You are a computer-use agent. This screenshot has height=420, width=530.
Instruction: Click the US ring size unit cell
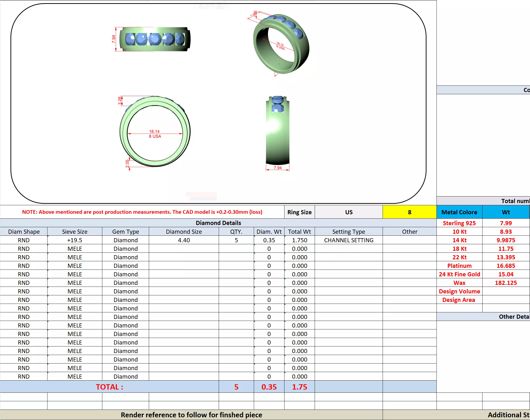(x=348, y=212)
